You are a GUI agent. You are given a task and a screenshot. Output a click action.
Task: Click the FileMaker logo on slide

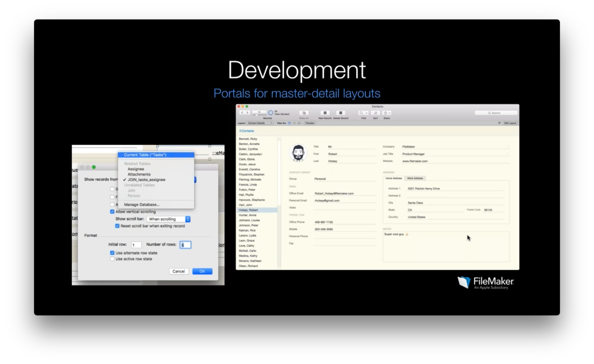tap(485, 282)
